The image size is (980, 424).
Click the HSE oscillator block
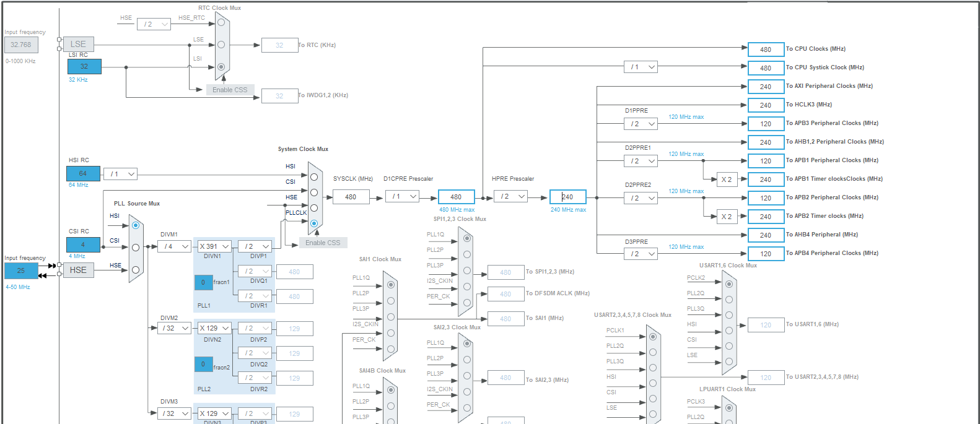click(x=78, y=270)
